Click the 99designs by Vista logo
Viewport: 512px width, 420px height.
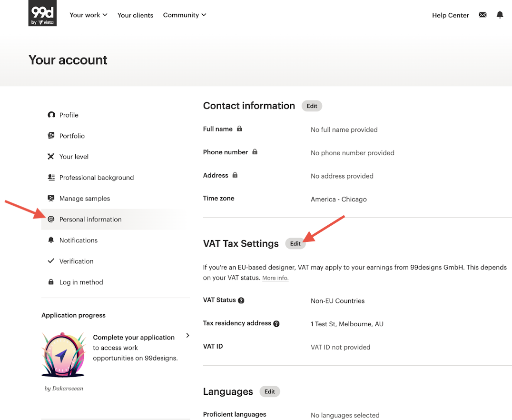click(x=42, y=13)
